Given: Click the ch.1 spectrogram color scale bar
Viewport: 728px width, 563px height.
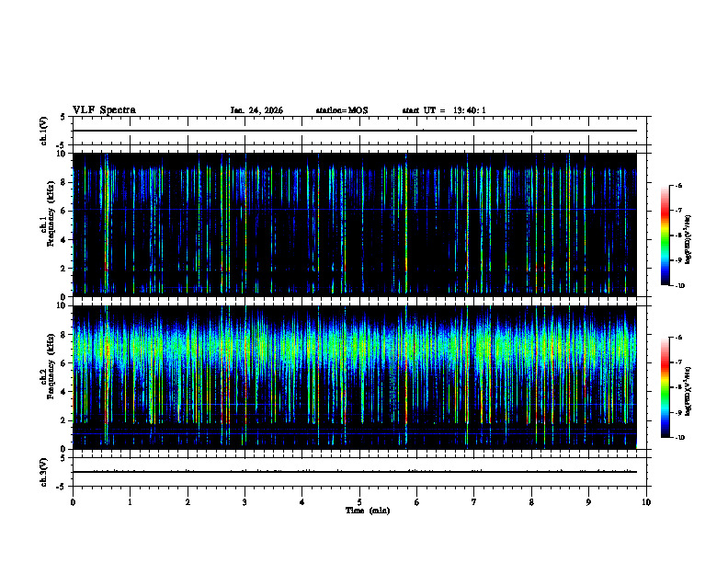Looking at the screenshot, I should click(665, 236).
